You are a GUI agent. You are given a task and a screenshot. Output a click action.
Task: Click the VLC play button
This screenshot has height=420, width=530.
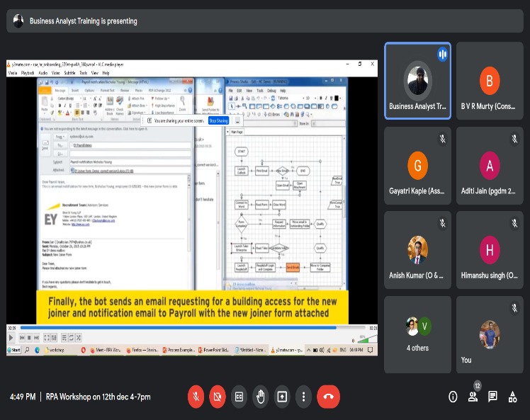[x=11, y=338]
